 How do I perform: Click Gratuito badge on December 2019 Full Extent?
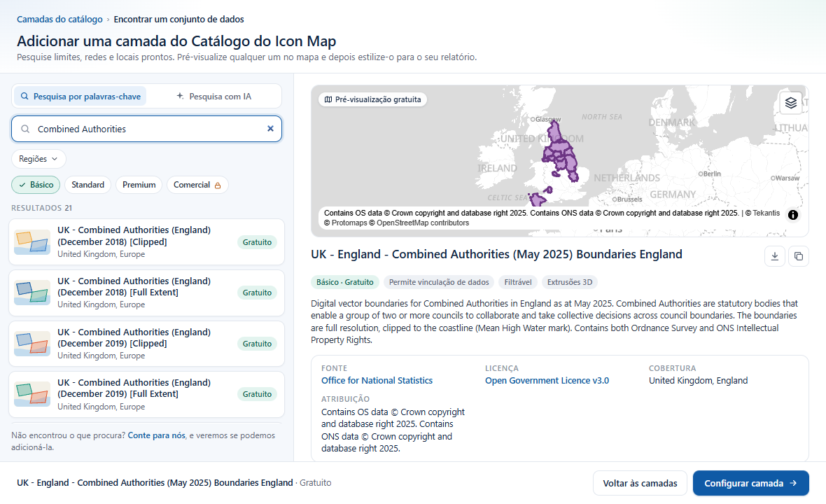(x=257, y=394)
